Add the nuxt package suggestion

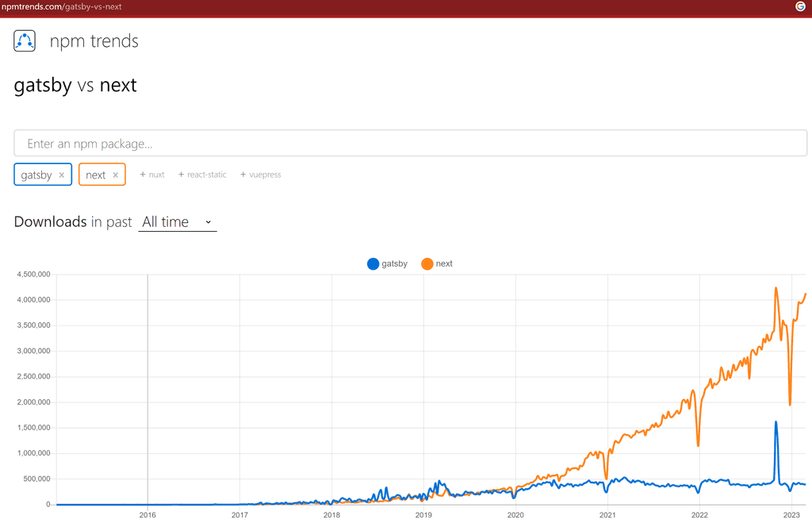click(x=152, y=175)
